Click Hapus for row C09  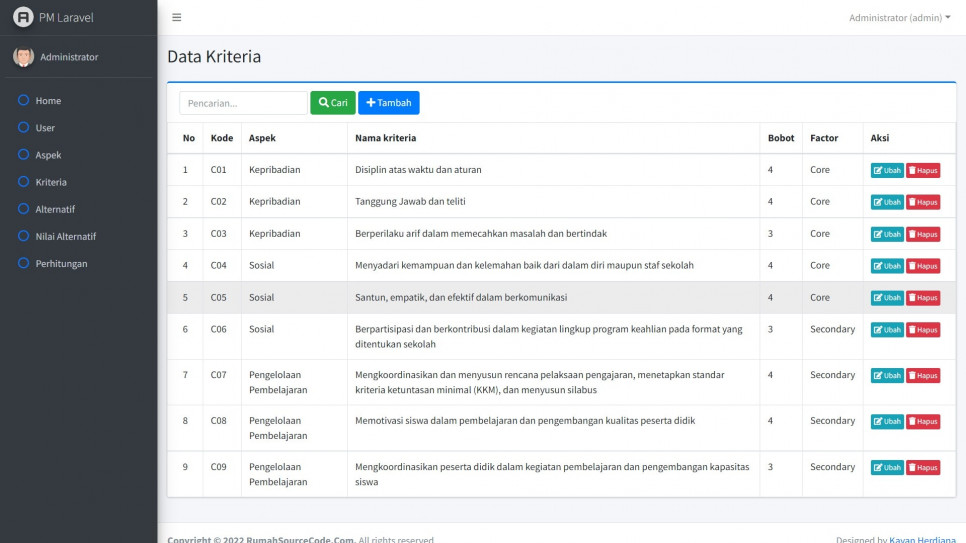[x=923, y=467]
